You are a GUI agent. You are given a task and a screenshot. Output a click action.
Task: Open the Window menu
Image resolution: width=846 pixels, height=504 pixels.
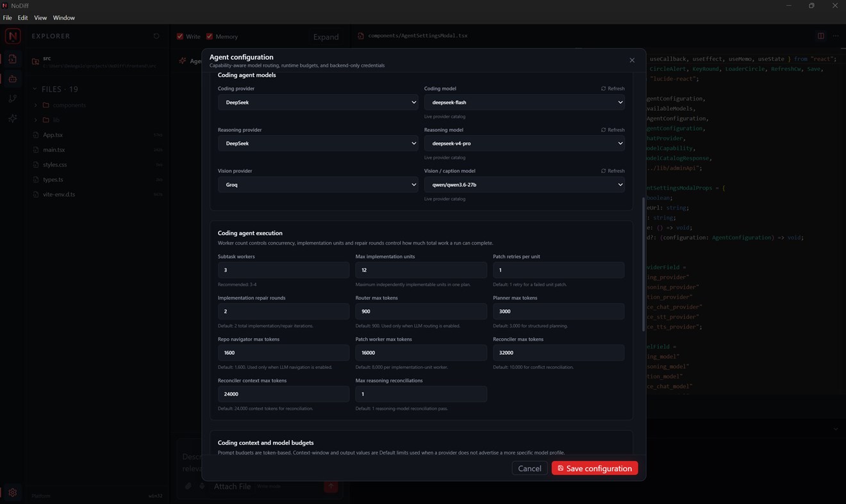pos(64,18)
